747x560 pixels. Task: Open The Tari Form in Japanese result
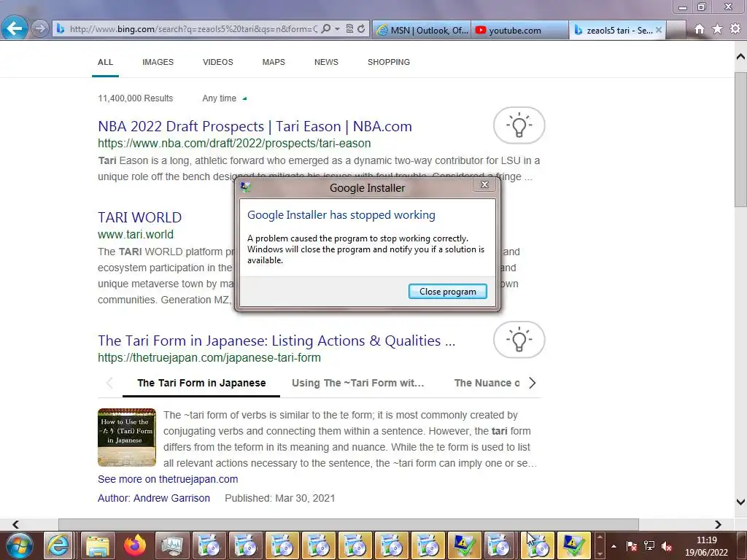click(276, 341)
